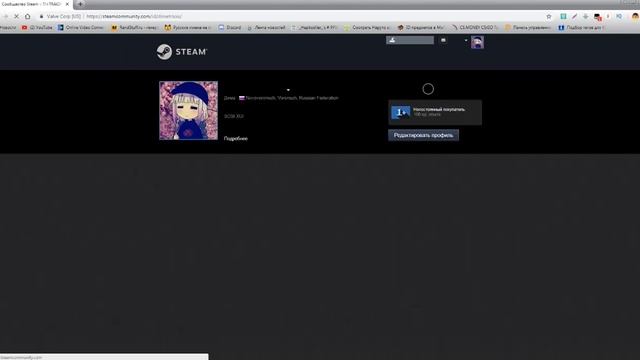Open the 1+ badge showcase box
The width and height of the screenshot is (640, 360).
[435, 112]
